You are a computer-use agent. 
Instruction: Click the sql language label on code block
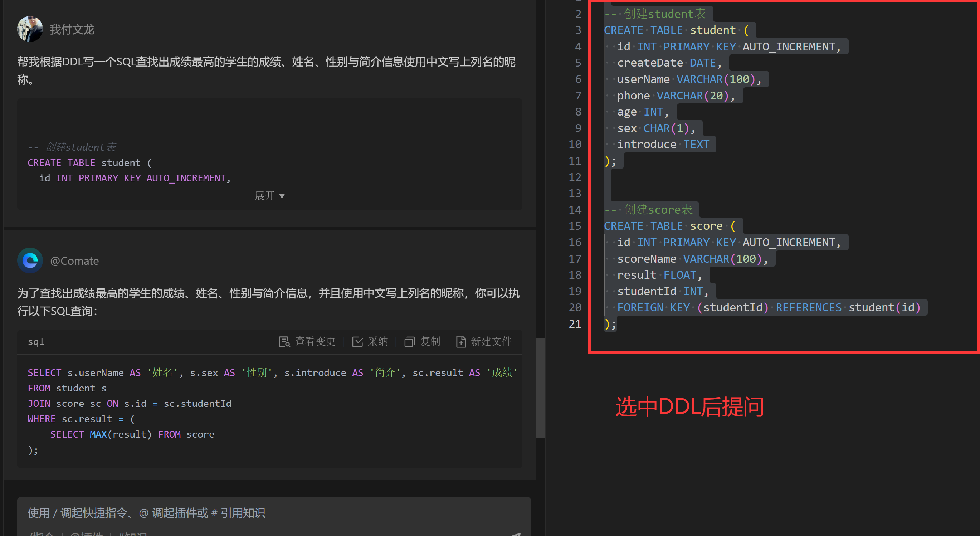[x=36, y=342]
